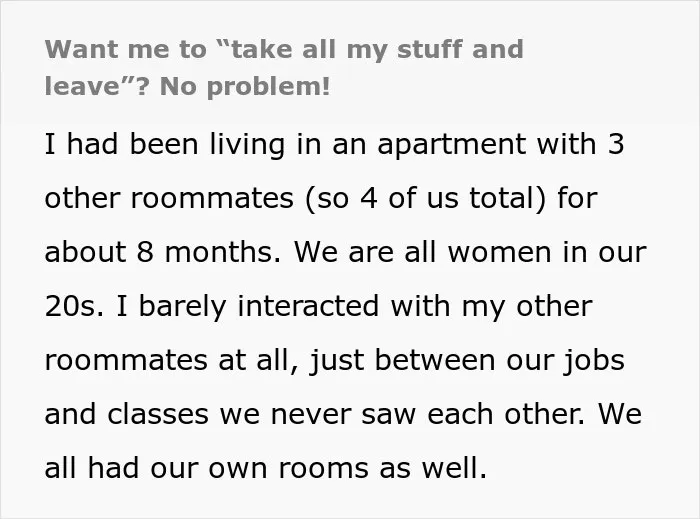This screenshot has width=700, height=519.
Task: Click the word "rooms" in the last line
Action: click(324, 469)
